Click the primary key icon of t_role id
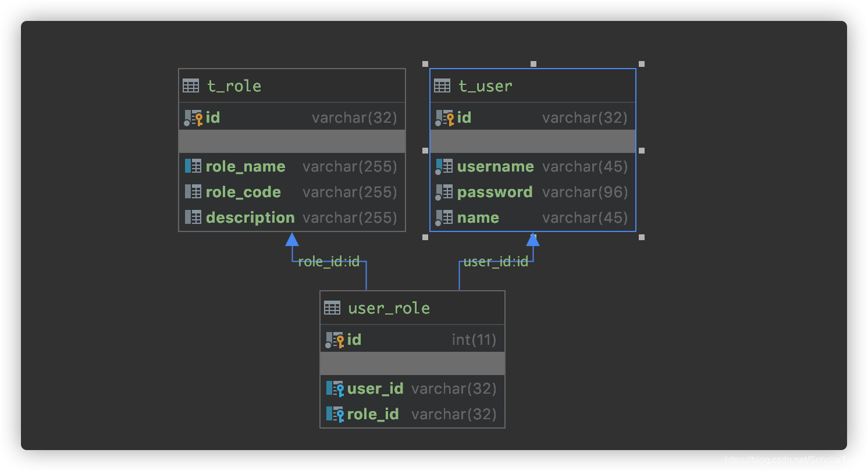 (x=193, y=118)
